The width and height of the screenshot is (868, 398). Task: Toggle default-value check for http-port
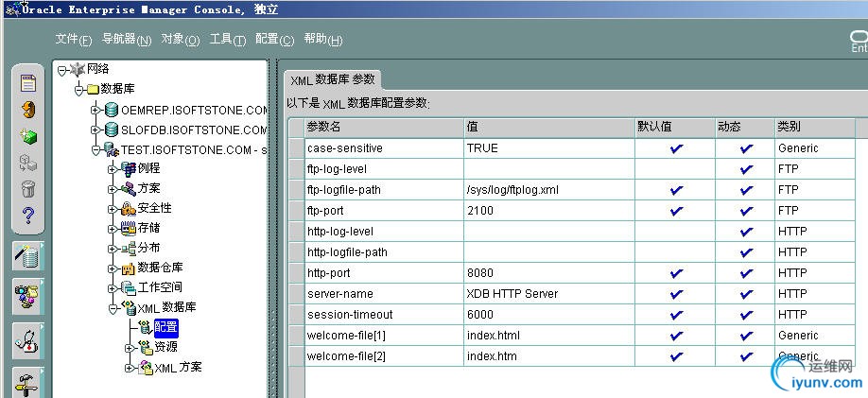point(676,273)
